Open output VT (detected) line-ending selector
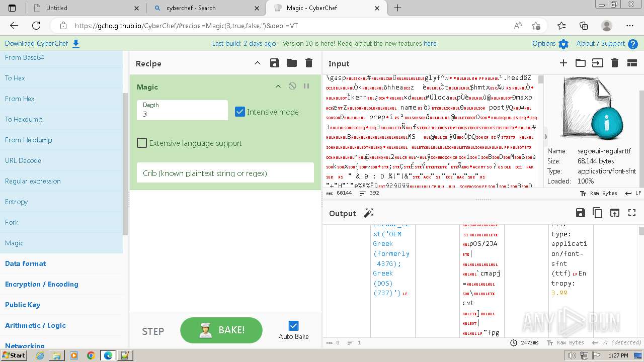 (616, 342)
